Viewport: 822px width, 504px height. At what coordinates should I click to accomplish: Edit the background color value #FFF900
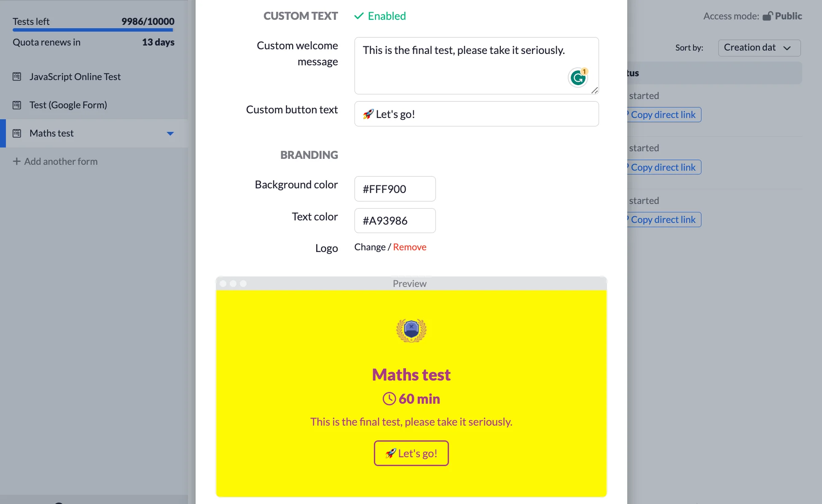[395, 189]
